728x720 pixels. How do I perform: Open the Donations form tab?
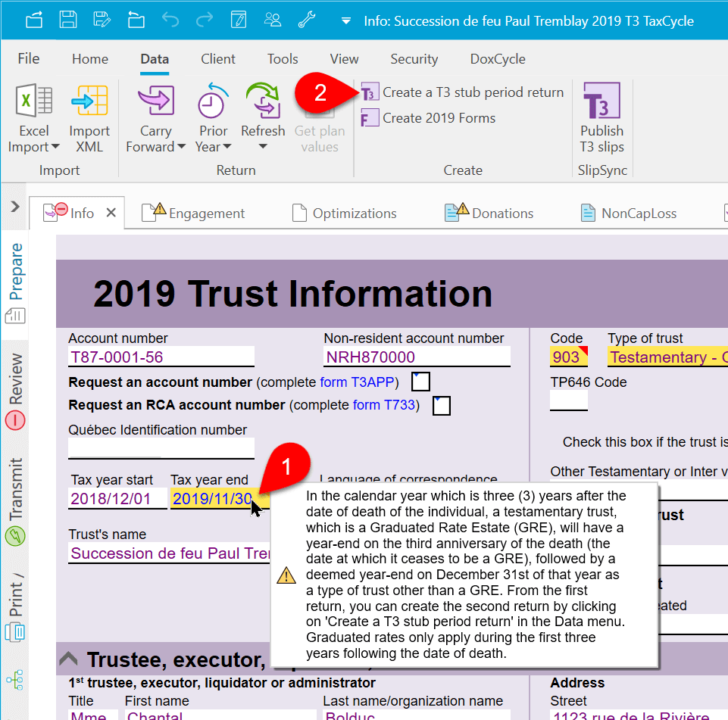[x=489, y=213]
